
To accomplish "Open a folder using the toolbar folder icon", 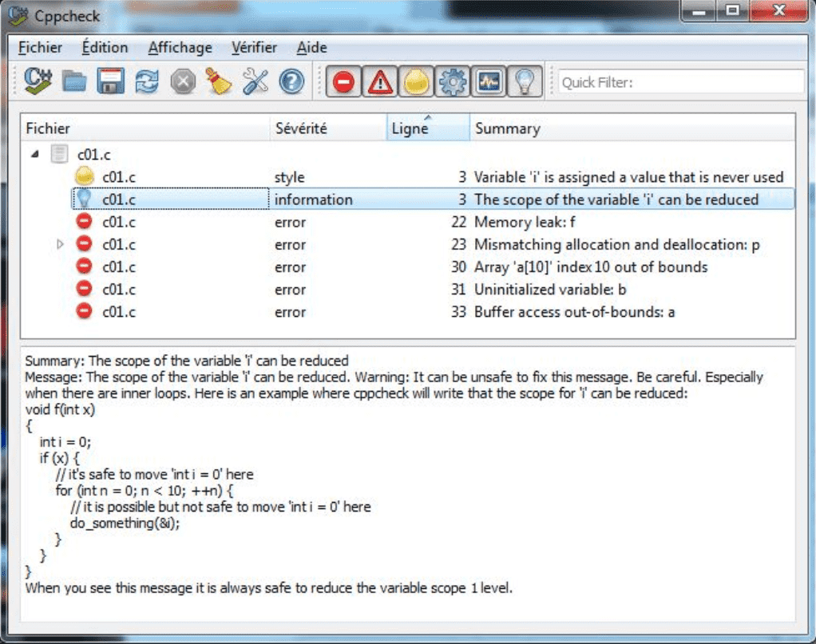I will [x=74, y=81].
